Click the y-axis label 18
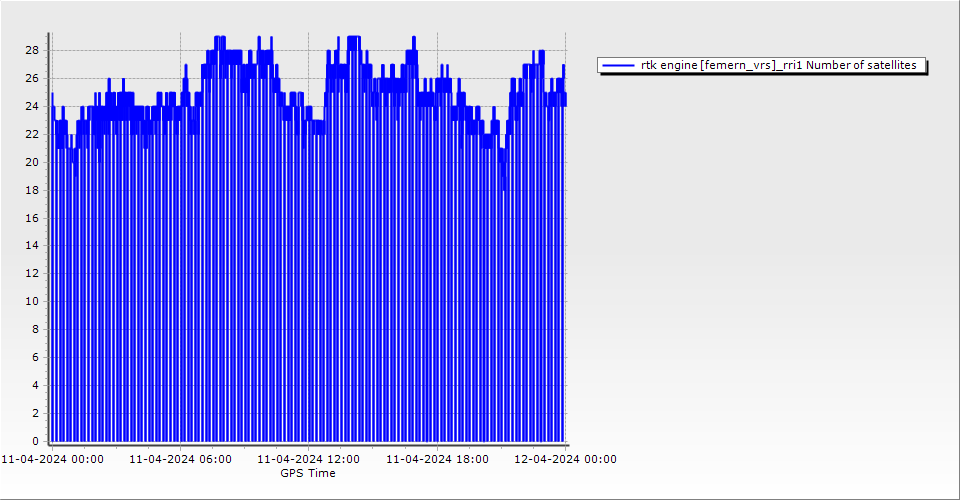 (32, 190)
